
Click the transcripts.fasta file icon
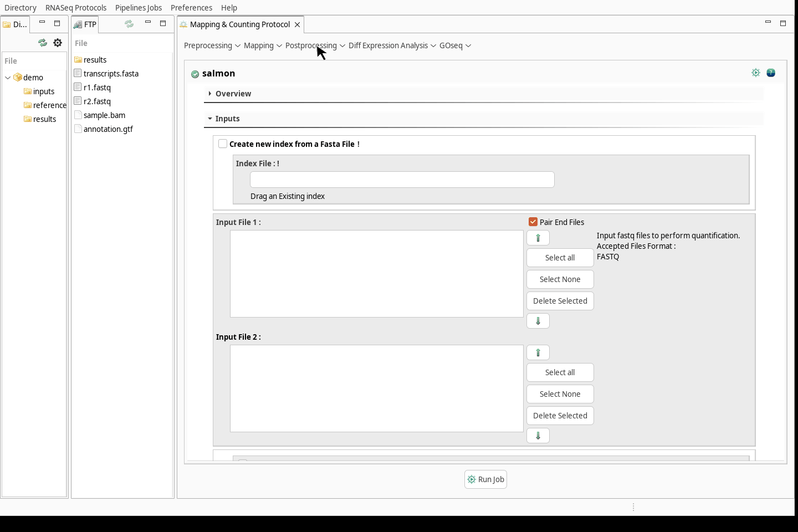(x=78, y=73)
